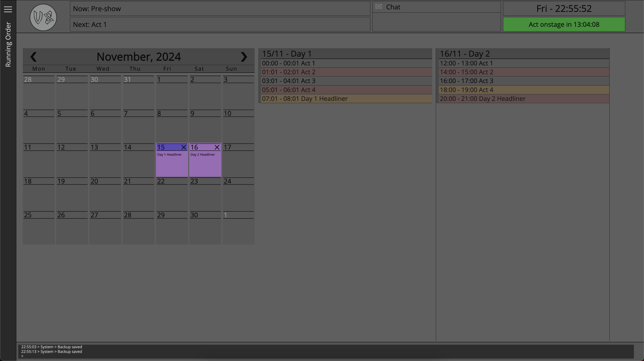Screen dimensions: 644x361
Task: Select Day 1 row 03:01 - 04:01 Act 3
Action: click(x=346, y=81)
